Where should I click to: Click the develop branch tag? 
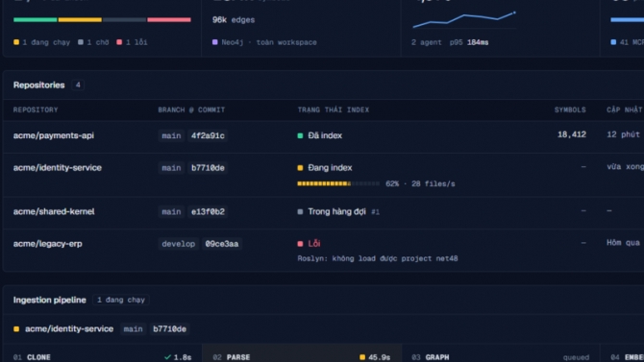pyautogui.click(x=178, y=244)
